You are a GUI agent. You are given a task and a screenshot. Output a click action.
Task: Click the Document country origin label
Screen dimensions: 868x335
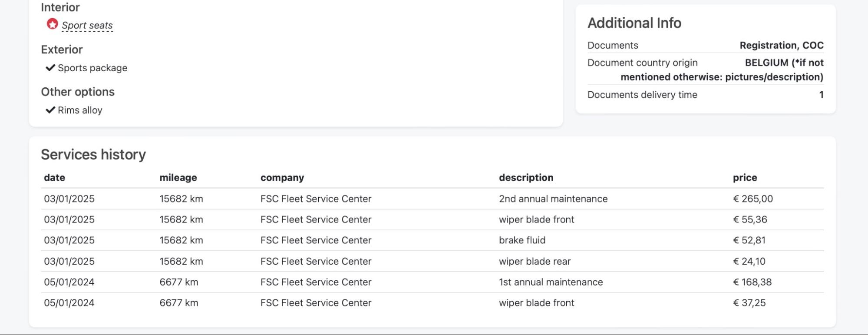[642, 63]
